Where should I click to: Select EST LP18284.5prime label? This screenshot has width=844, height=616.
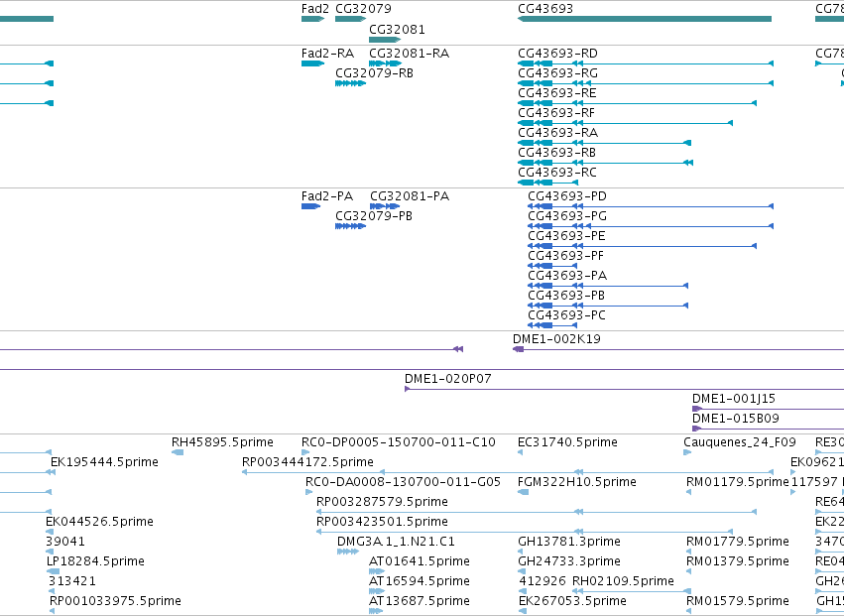(95, 562)
